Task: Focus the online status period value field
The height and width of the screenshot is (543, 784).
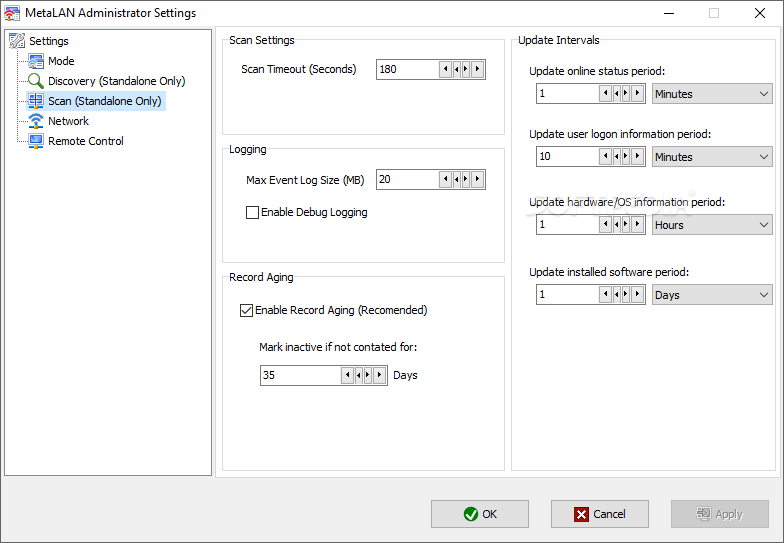Action: click(x=568, y=94)
